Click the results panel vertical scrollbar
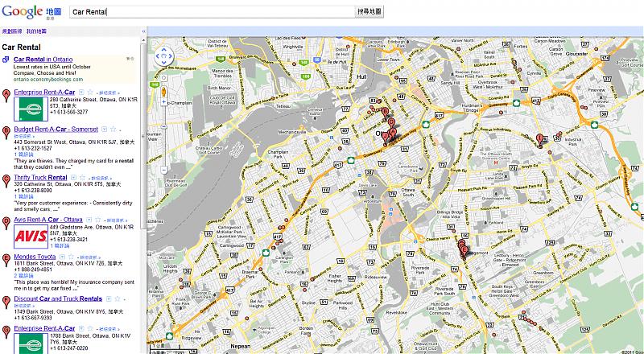This screenshot has height=354, width=644. point(143,135)
